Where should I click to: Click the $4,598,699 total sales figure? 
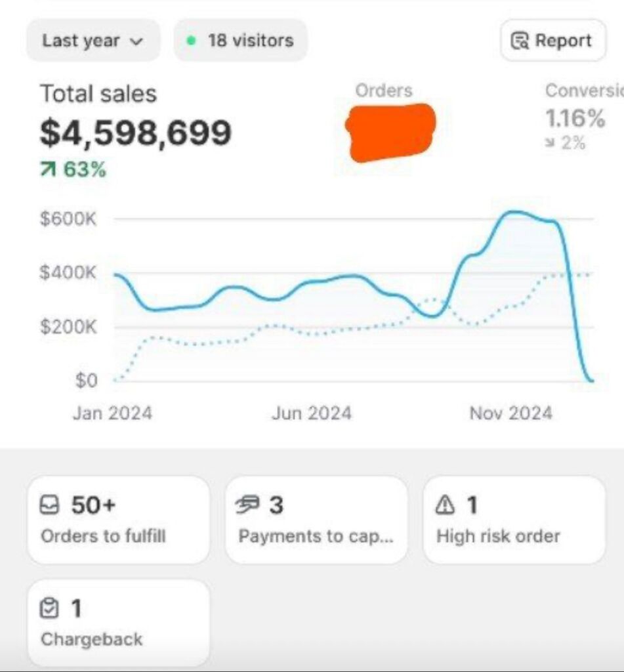click(x=136, y=133)
